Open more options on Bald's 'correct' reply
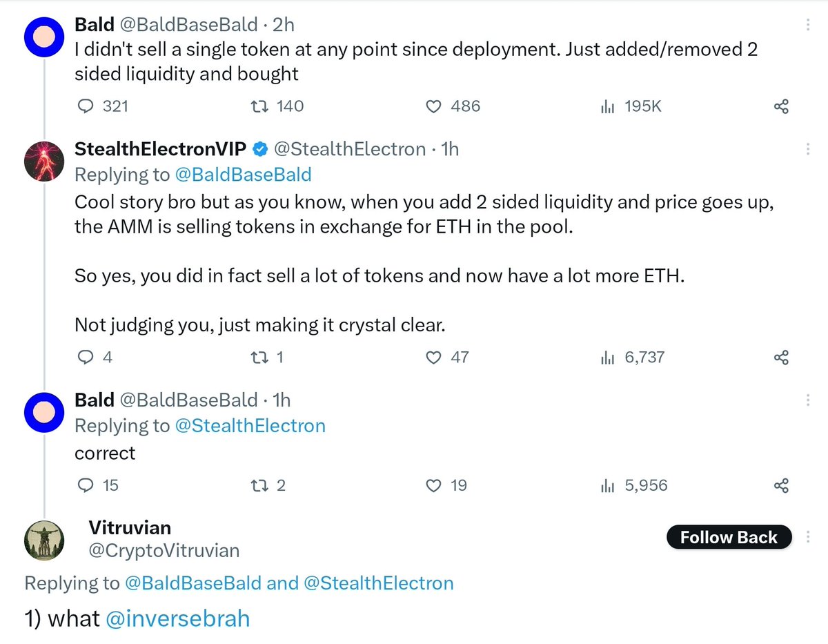Image resolution: width=828 pixels, height=644 pixels. pyautogui.click(x=808, y=400)
